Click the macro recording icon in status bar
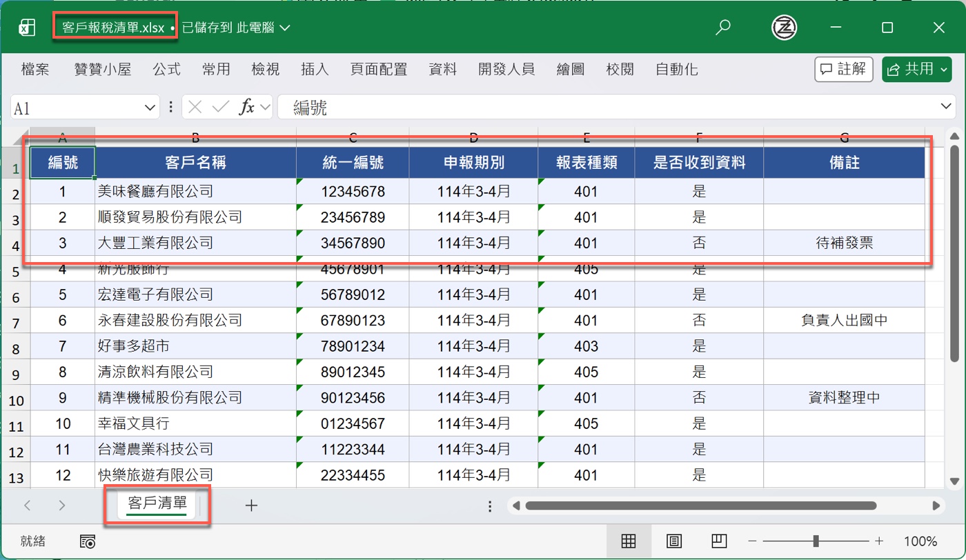966x560 pixels. coord(88,541)
